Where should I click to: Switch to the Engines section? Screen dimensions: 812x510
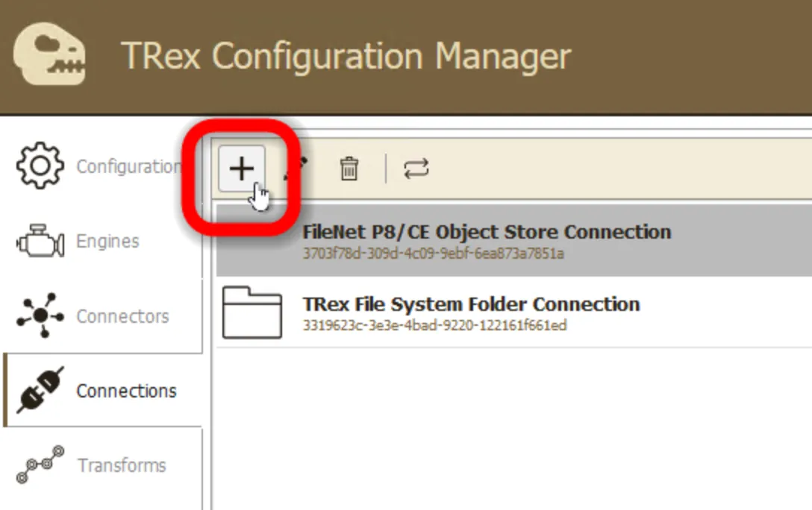click(101, 241)
